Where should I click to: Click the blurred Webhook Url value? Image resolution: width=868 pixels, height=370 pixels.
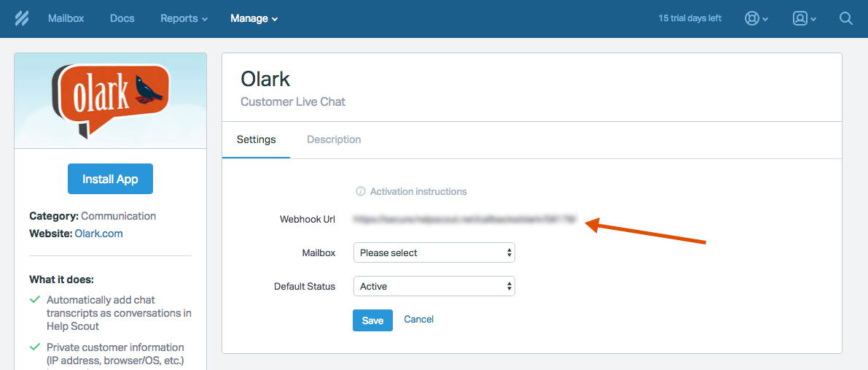coord(465,219)
